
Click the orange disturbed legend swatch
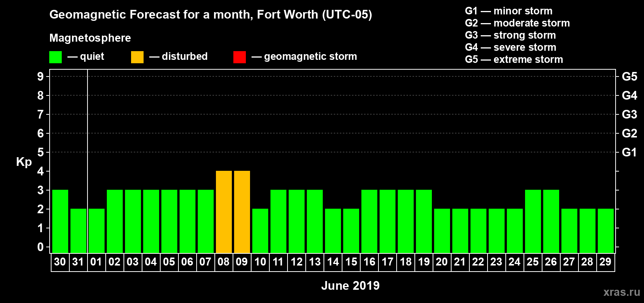pyautogui.click(x=137, y=57)
